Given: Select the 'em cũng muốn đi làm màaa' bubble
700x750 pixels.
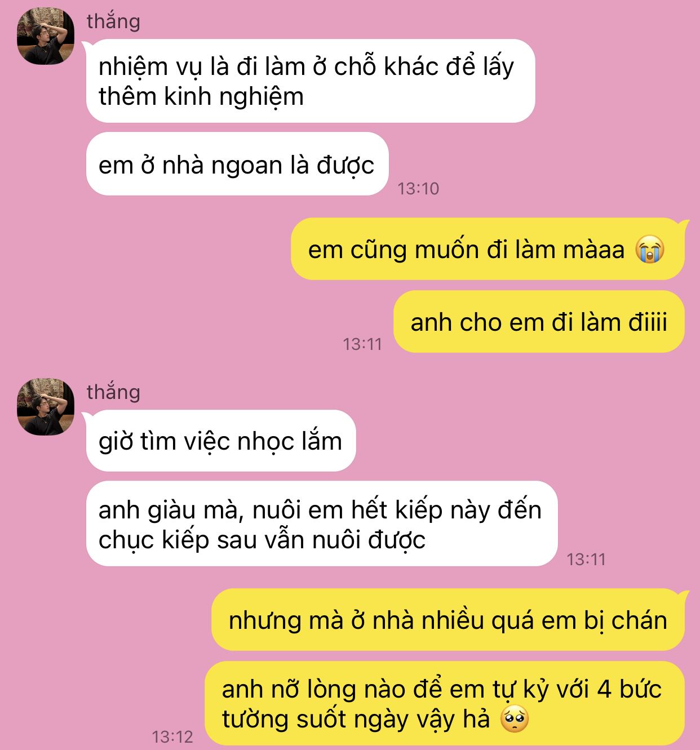Looking at the screenshot, I should click(x=488, y=249).
